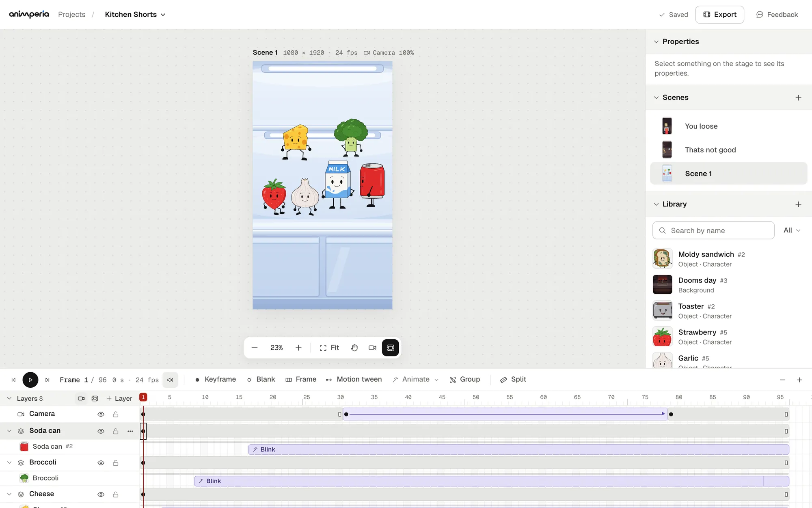Hide the Camera layer
Viewport: 812px width, 508px height.
click(x=101, y=414)
